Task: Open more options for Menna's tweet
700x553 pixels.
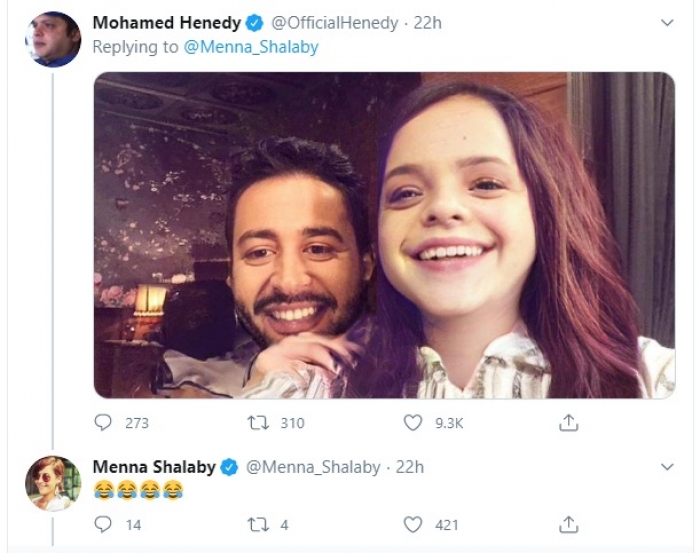Action: [667, 467]
